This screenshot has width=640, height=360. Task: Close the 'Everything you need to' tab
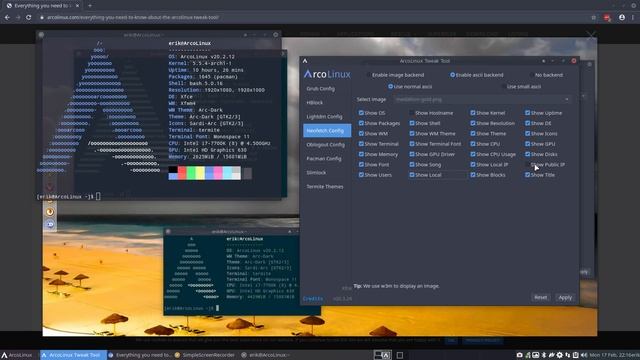pos(78,6)
